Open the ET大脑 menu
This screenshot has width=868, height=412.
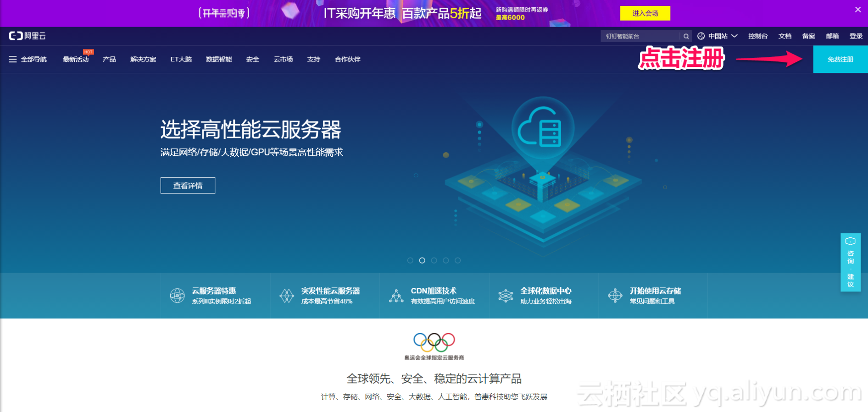(181, 59)
